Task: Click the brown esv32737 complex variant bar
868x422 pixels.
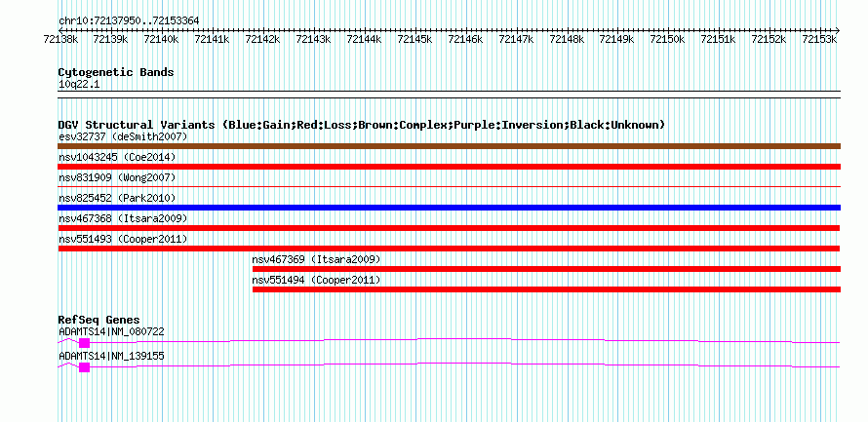Action: point(449,146)
